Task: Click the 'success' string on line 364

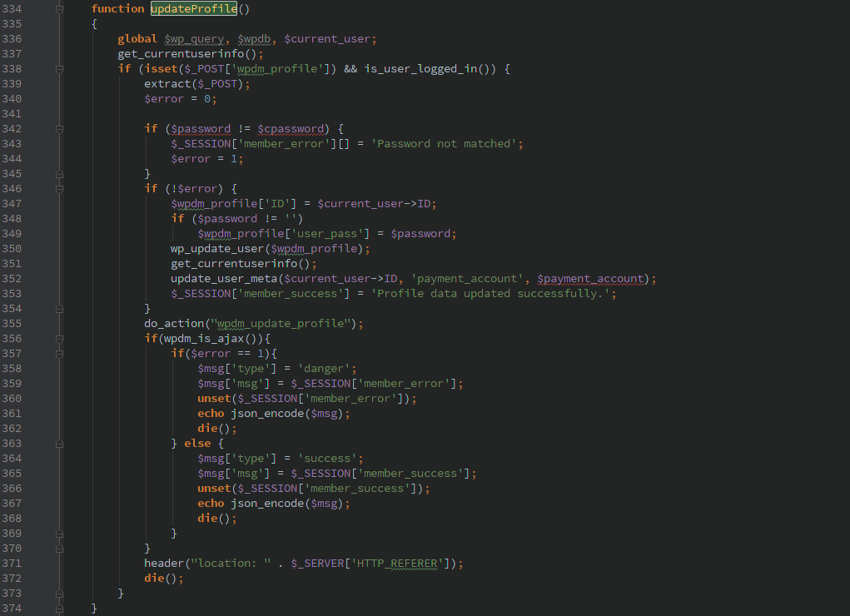Action: [x=327, y=459]
